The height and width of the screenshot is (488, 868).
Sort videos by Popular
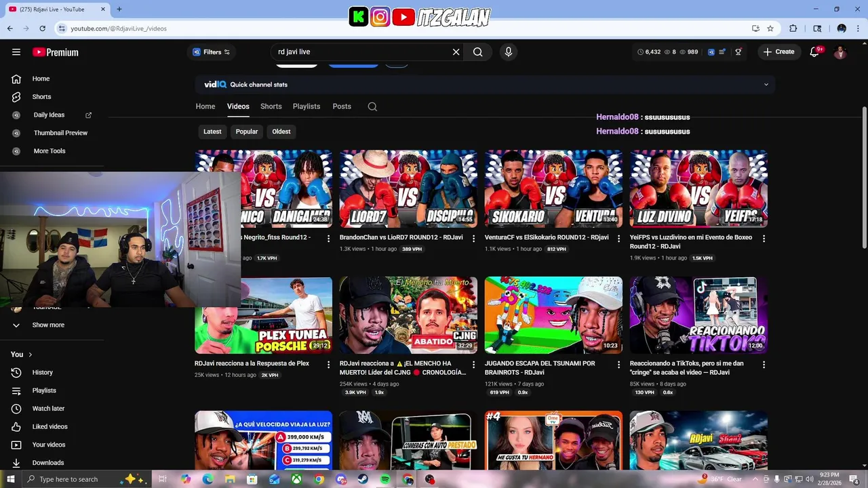click(247, 131)
